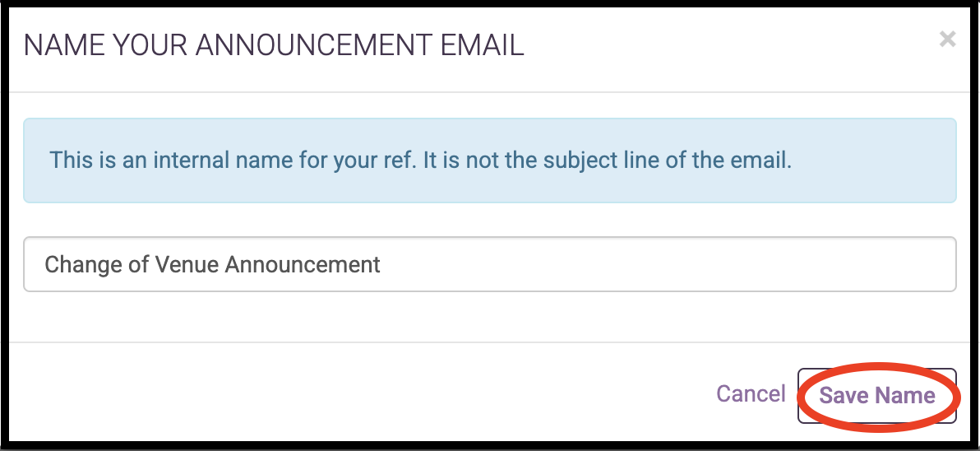980x451 pixels.
Task: Click the 'Change of Venue Announcement' text
Action: tap(212, 264)
